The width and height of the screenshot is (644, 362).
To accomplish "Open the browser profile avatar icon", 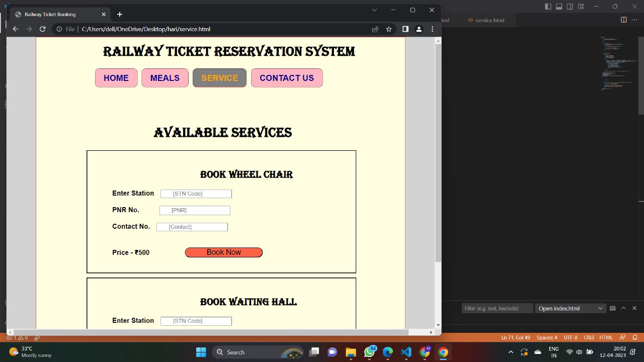I will tap(419, 29).
